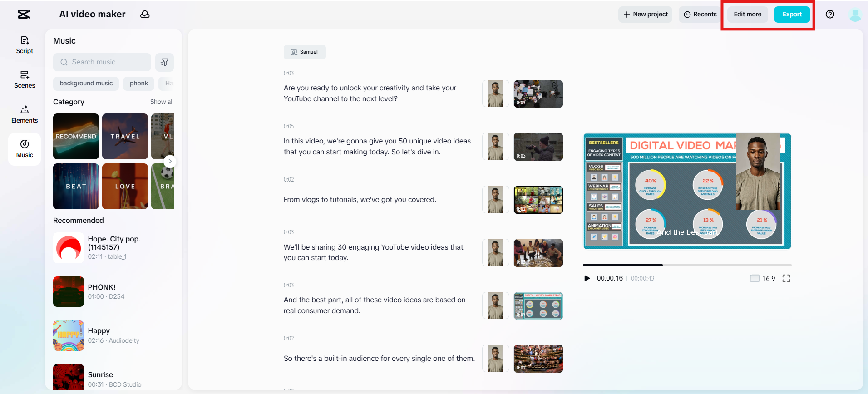Open 0:05 clip for "In this video" scene
This screenshot has width=868, height=394.
coord(538,147)
